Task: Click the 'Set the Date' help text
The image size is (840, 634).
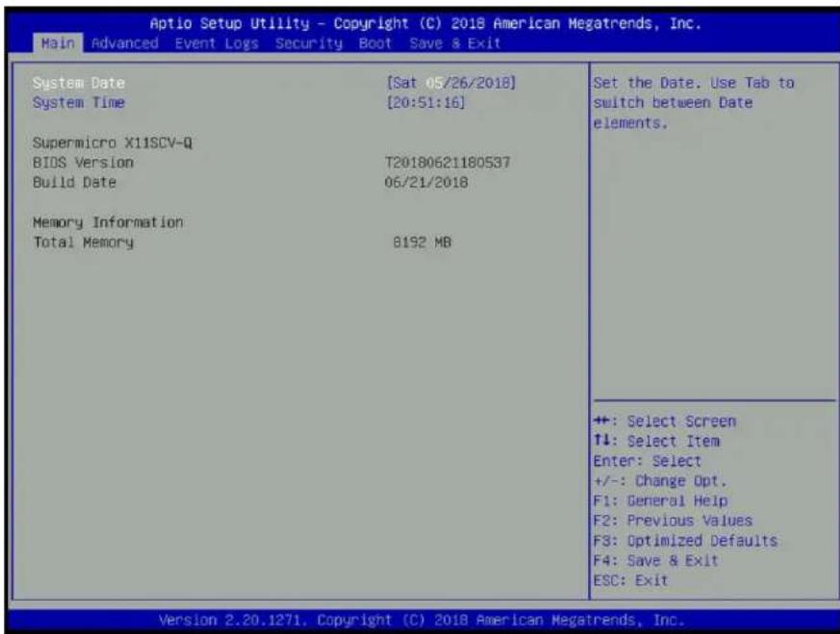Action: pos(694,103)
